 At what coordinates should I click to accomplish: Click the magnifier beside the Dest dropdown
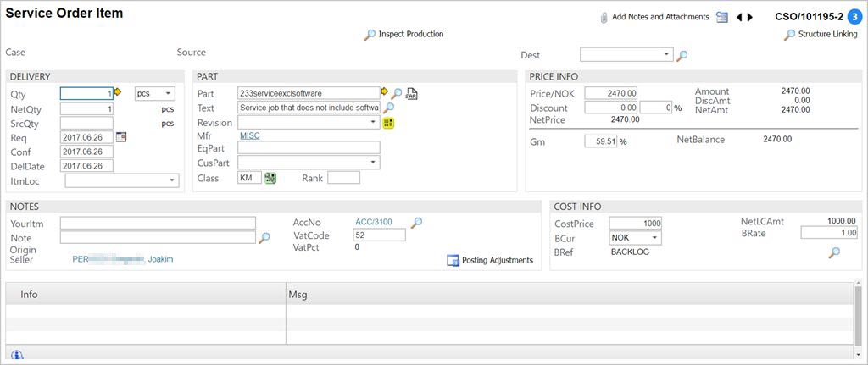pos(682,55)
